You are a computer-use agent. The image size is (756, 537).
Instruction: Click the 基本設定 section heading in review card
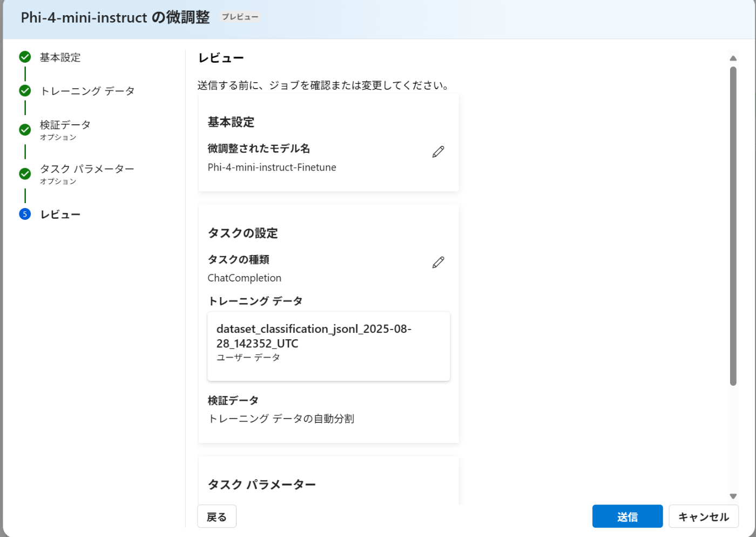(x=231, y=122)
